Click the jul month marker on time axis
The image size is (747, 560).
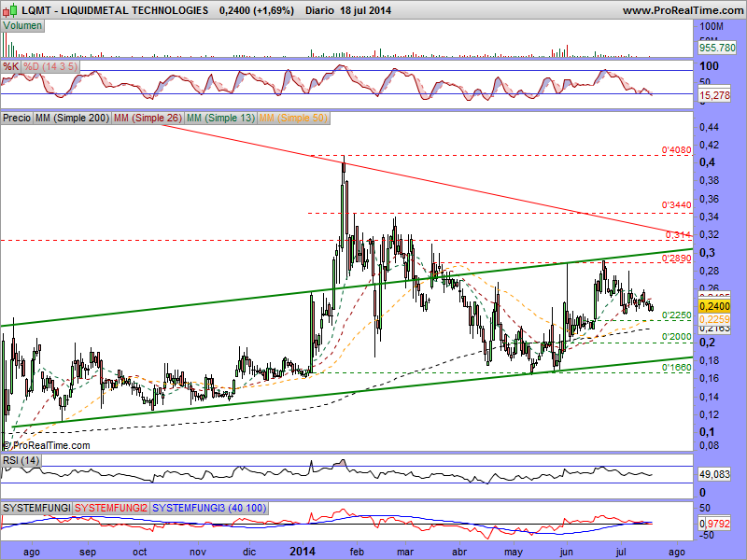click(621, 553)
